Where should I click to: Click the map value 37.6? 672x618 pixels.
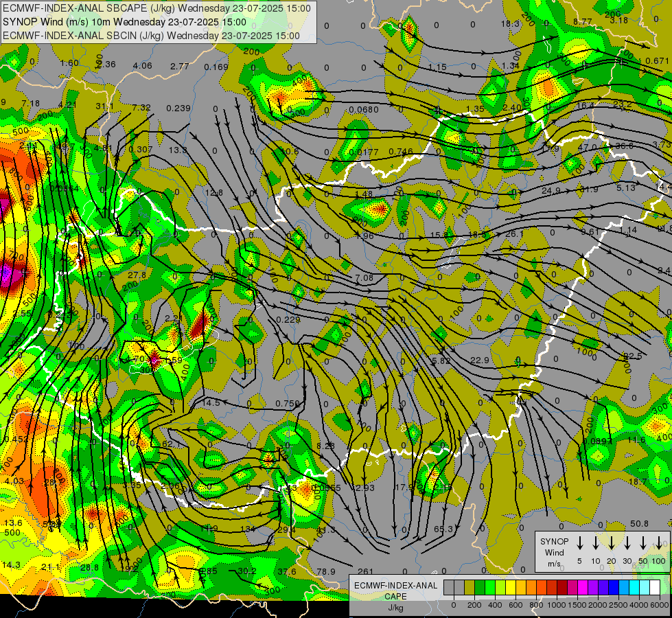click(287, 572)
